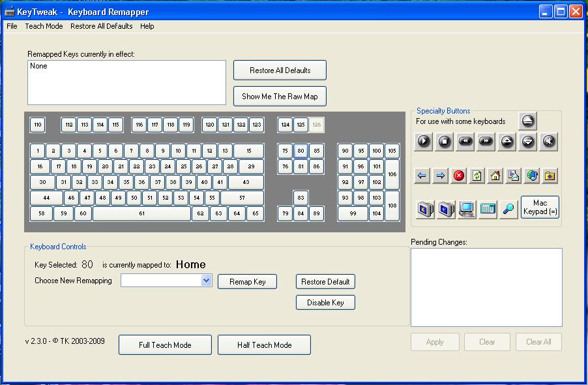Select the browser Home house button
588x385 pixels.
[x=495, y=176]
